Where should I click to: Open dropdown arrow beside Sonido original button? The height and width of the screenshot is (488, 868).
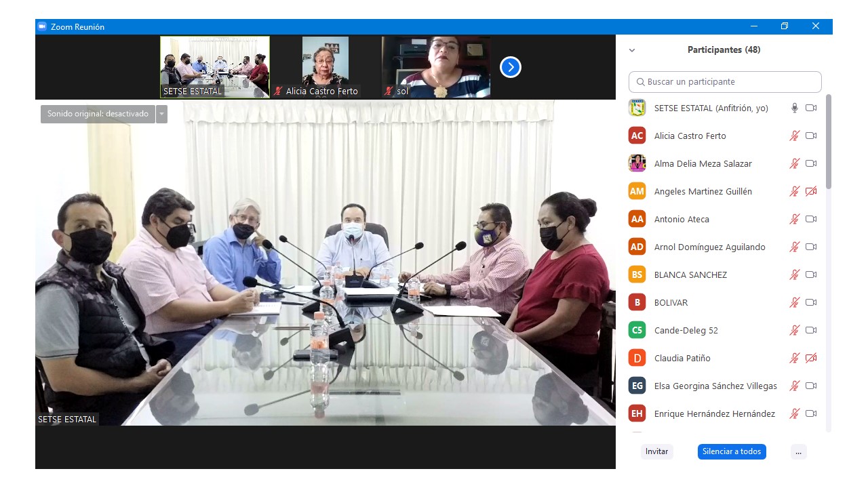[x=161, y=114]
